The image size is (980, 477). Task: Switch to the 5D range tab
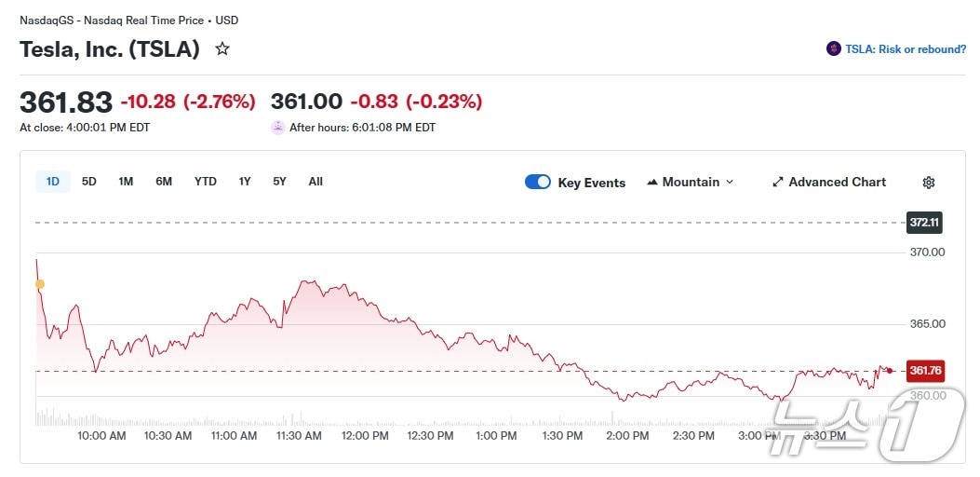point(89,182)
